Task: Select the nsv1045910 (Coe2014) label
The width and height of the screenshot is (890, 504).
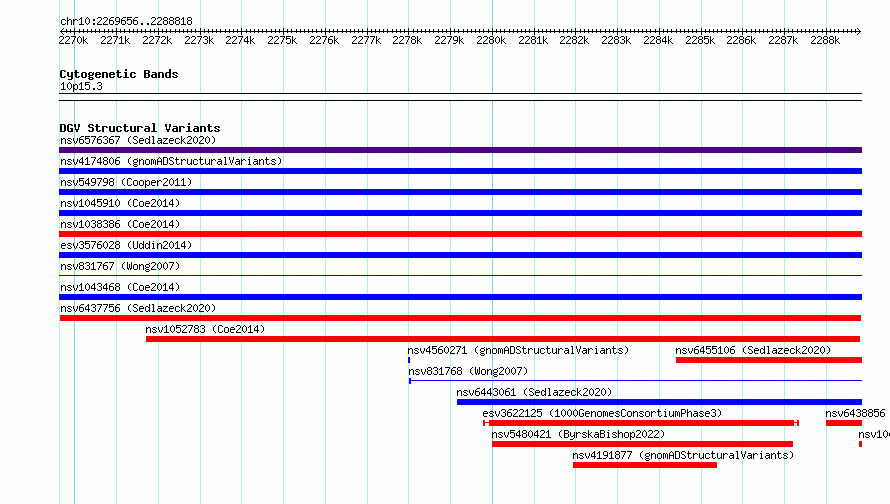Action: pyautogui.click(x=120, y=203)
